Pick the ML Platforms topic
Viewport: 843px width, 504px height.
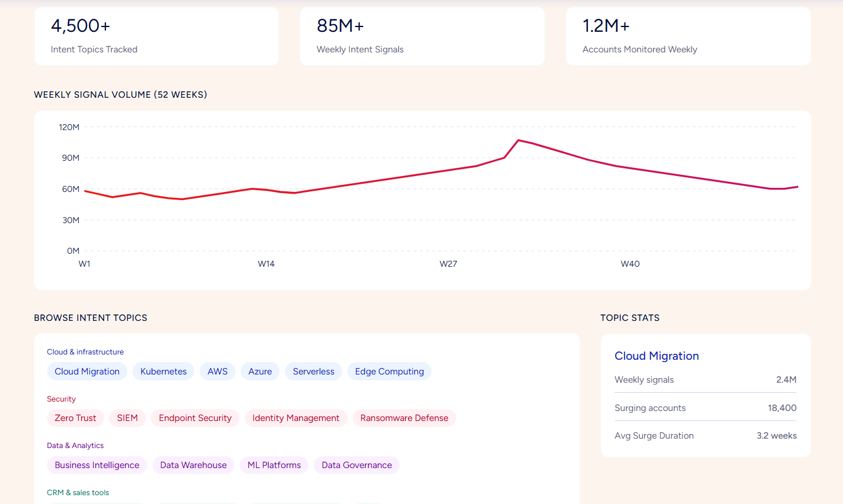pos(274,465)
